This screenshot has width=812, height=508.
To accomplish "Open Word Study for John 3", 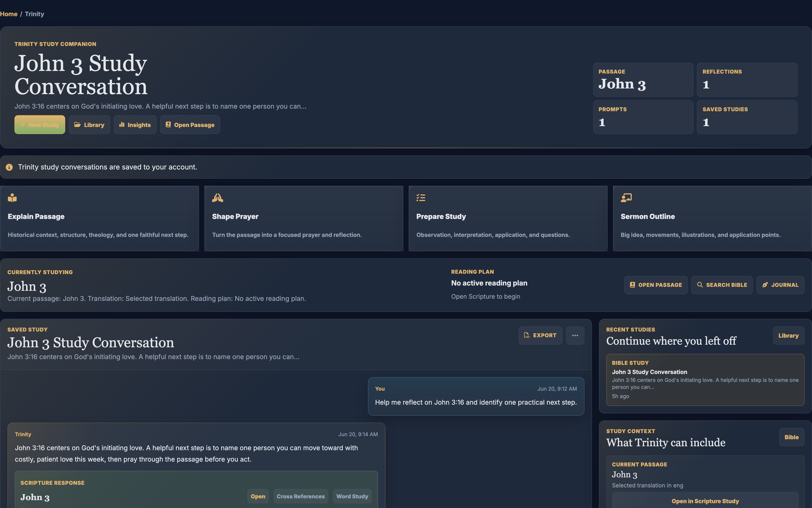I will 352,496.
